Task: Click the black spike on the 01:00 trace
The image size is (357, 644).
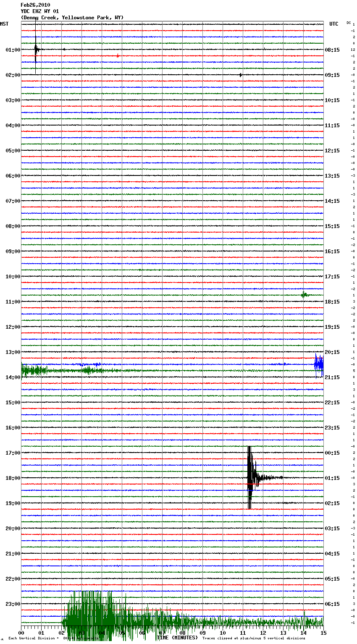Action: click(x=36, y=50)
